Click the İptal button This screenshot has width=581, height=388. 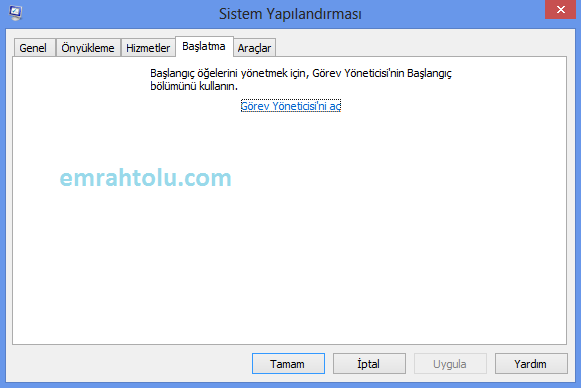[x=369, y=364]
